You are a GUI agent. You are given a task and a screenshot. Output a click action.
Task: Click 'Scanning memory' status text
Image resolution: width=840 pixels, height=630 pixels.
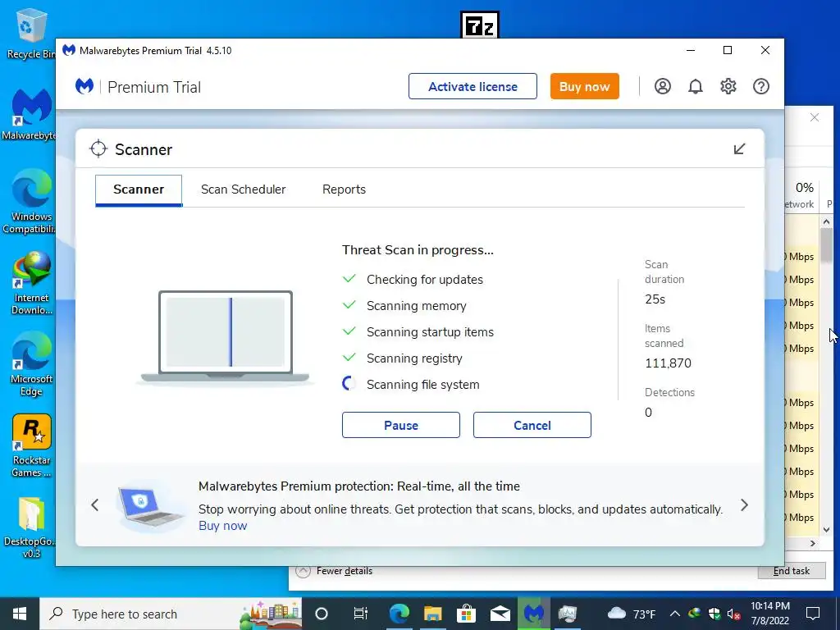pos(416,306)
